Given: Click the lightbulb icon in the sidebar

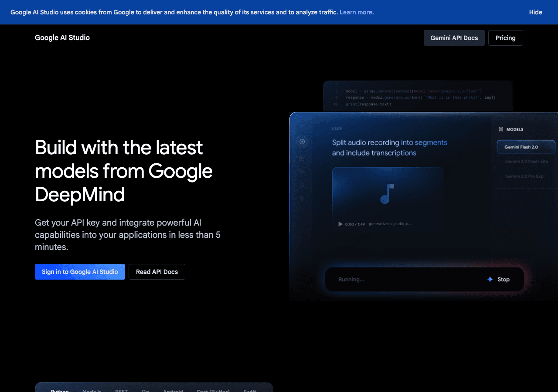Looking at the screenshot, I should pos(302,198).
